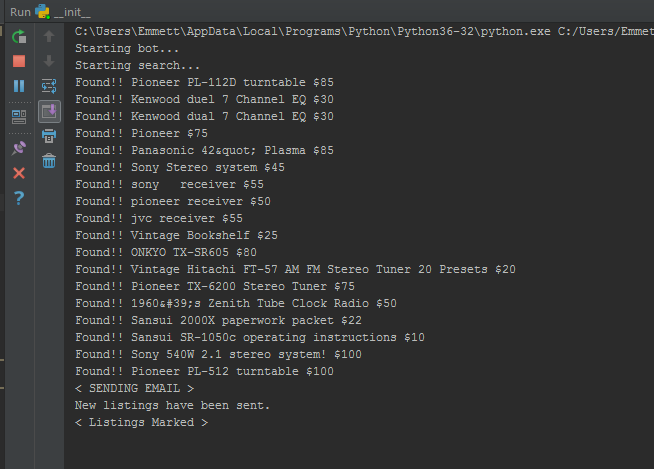Click the 'New listings have been sent.' line
Screen dimensions: 654x469
(x=172, y=405)
